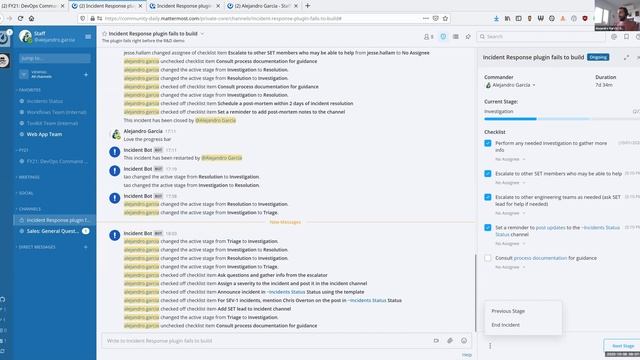
Task: Focus the Jump to field in sidebar
Action: coord(55,58)
